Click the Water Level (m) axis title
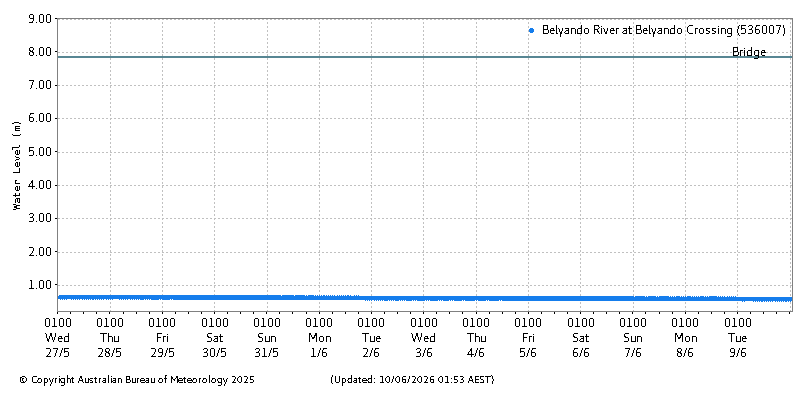Image resolution: width=800 pixels, height=400 pixels. [x=17, y=166]
